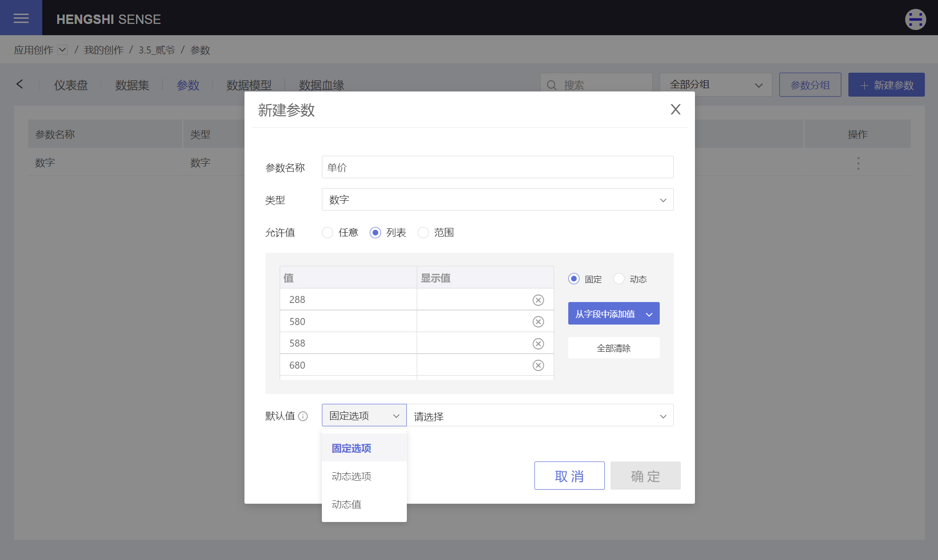Choose 动态选项 from the dropdown list
938x560 pixels.
(x=364, y=476)
